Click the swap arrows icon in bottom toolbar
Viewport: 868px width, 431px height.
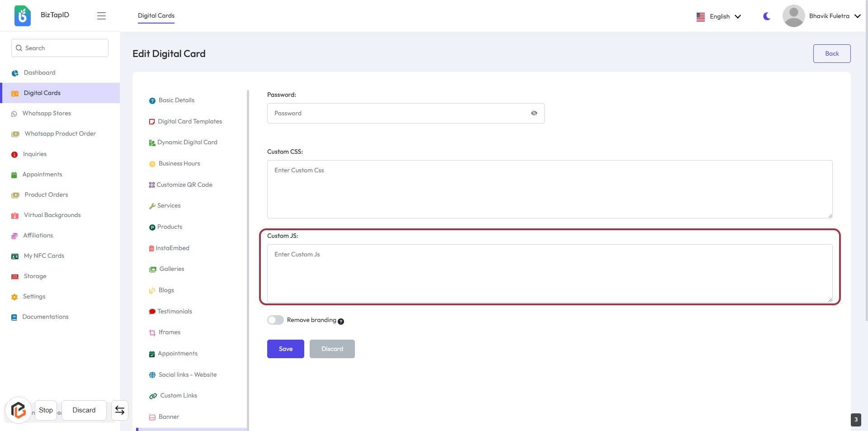click(x=120, y=410)
